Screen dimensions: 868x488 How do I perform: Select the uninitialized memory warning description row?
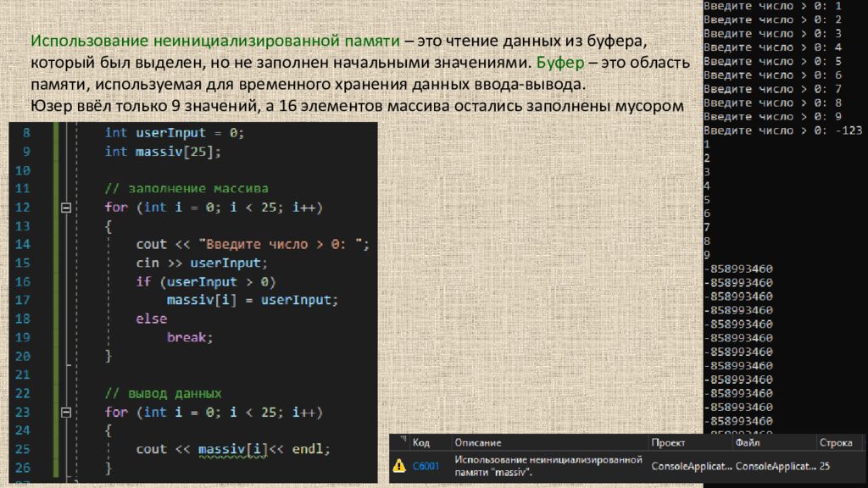click(545, 465)
